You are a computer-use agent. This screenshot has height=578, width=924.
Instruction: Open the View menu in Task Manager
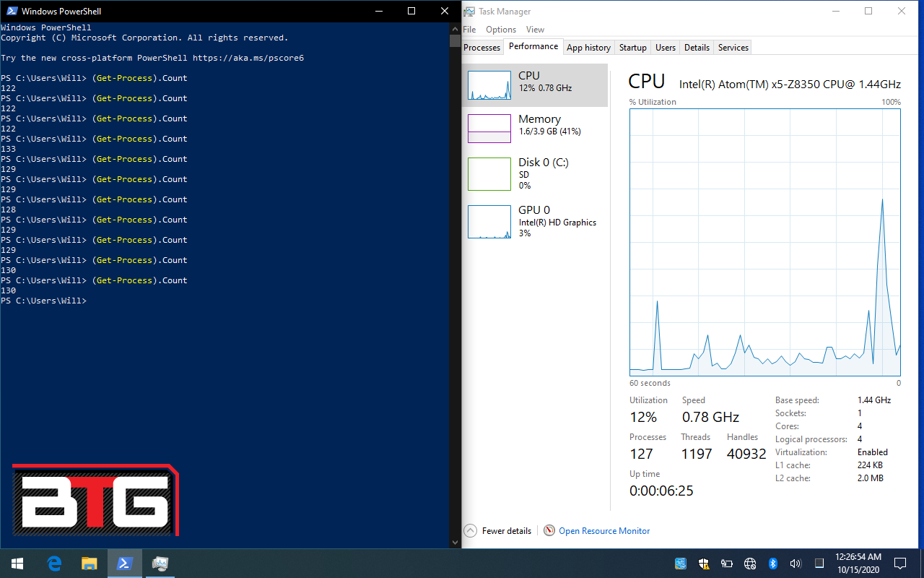tap(535, 30)
